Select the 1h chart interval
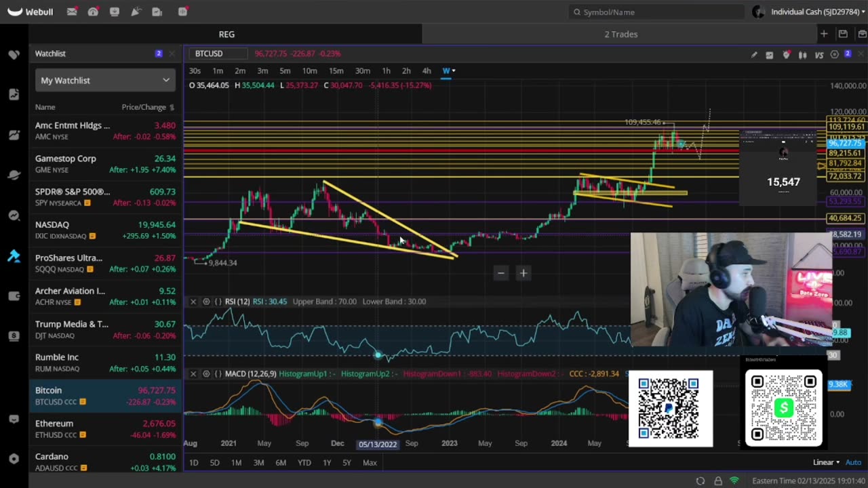 [x=386, y=70]
